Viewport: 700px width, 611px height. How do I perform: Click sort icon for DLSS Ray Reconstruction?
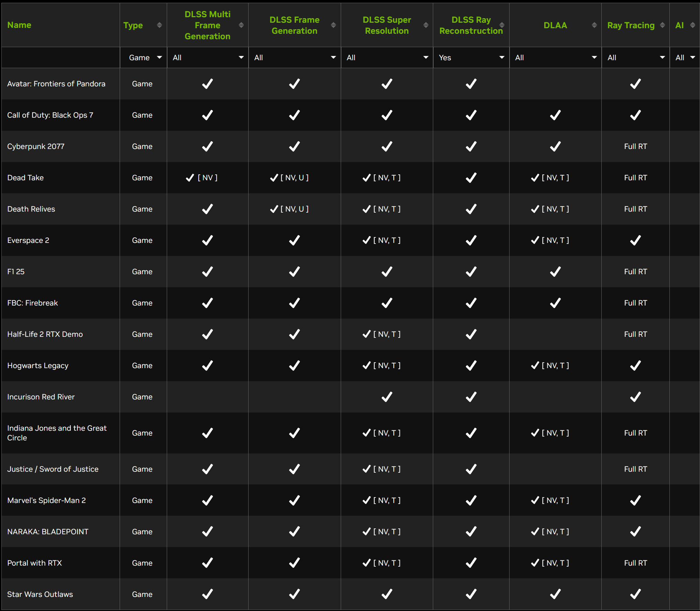(502, 25)
